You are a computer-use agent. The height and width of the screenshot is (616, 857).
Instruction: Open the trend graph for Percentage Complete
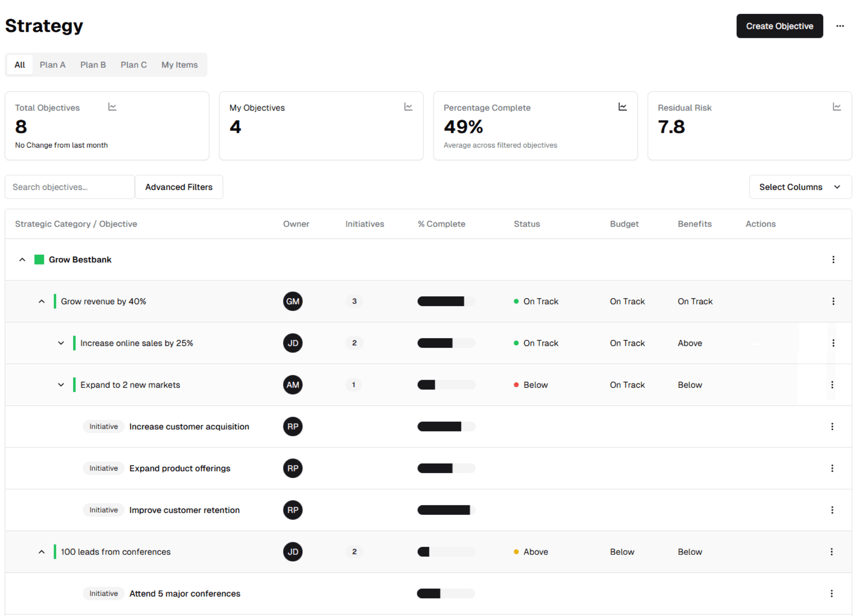click(623, 107)
